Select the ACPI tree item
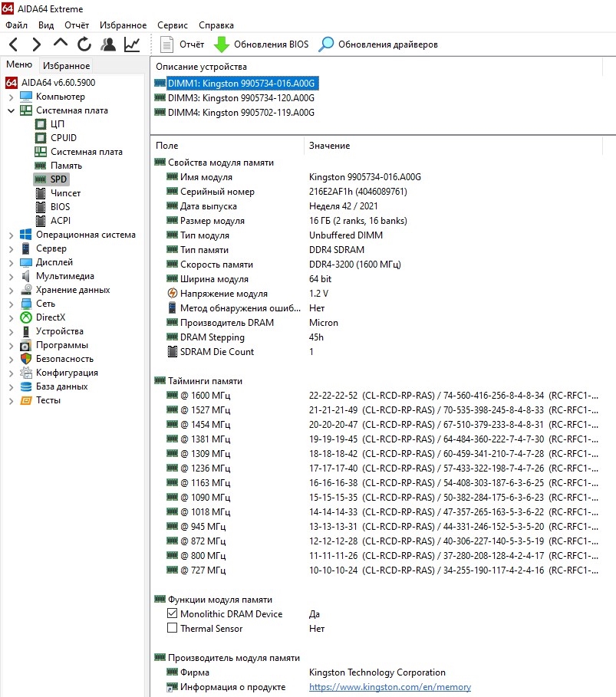Viewport: 616px width, 697px height. point(61,221)
